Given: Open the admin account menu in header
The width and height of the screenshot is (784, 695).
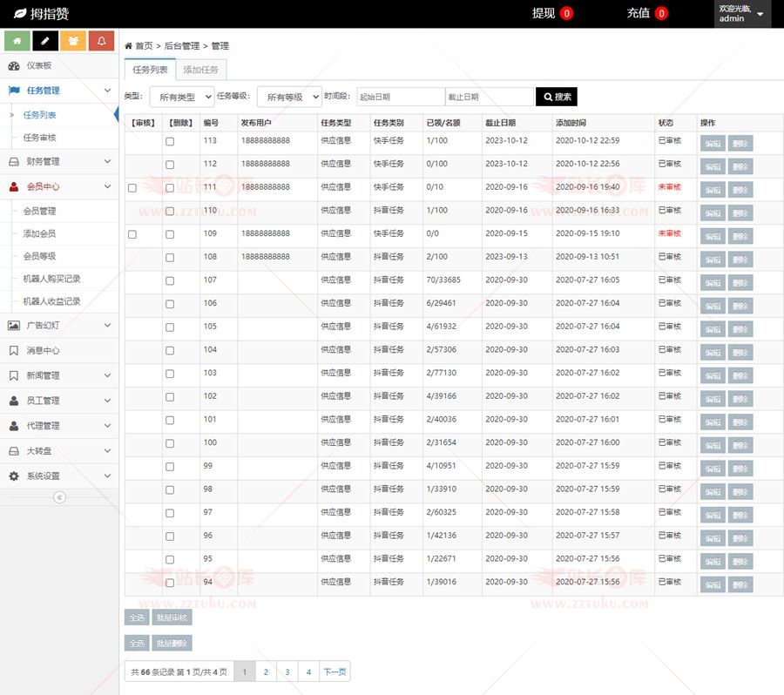Looking at the screenshot, I should click(741, 14).
